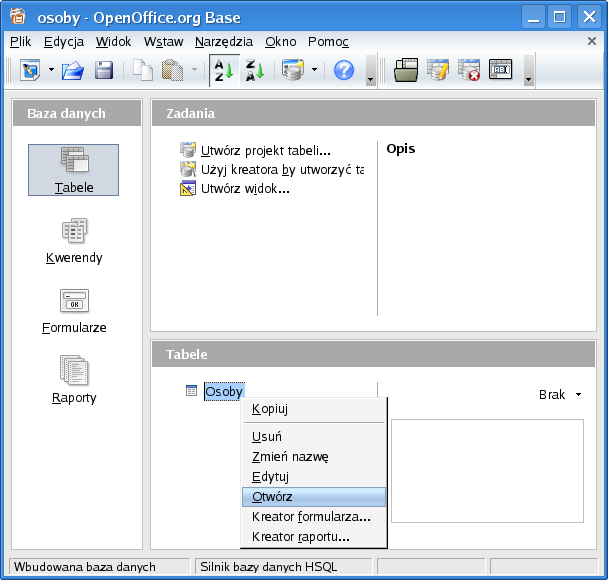Expand the second toolbar overflow arrow
The height and width of the screenshot is (580, 608).
pos(529,70)
